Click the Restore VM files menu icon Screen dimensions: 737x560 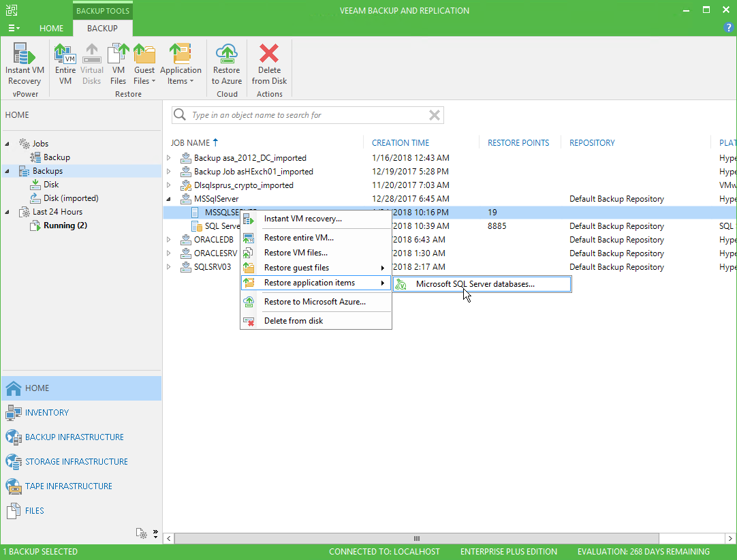pyautogui.click(x=248, y=253)
